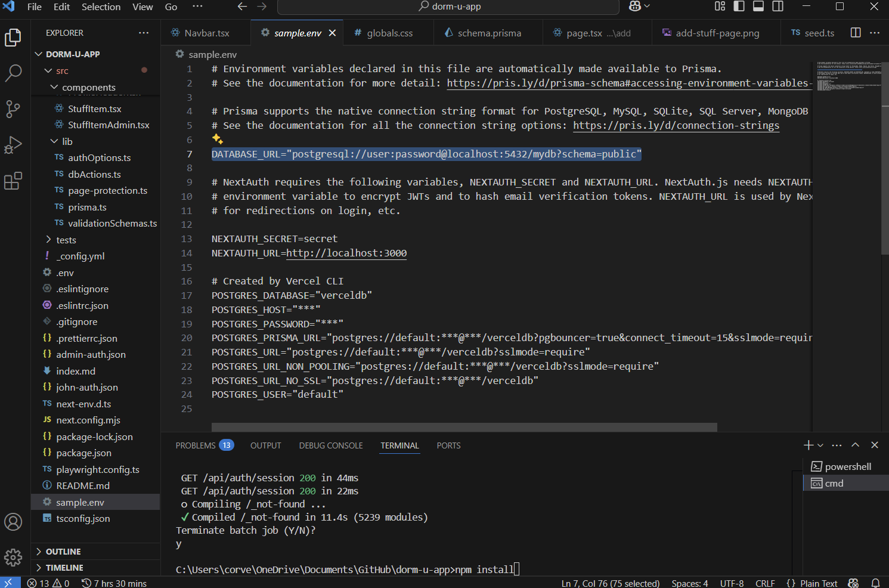This screenshot has width=889, height=588.
Task: Open the DEBUG CONSOLE panel tab
Action: click(331, 445)
